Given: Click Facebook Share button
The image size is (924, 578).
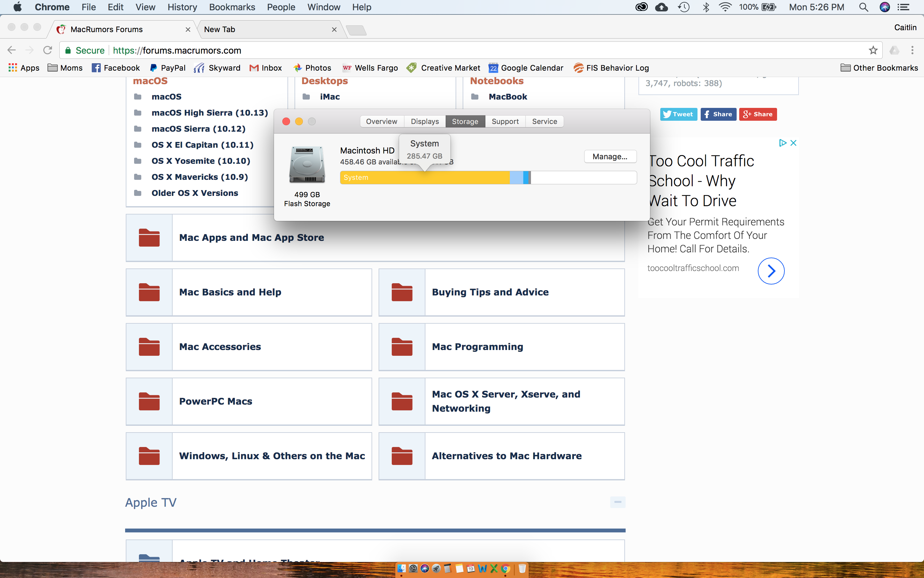Looking at the screenshot, I should click(x=718, y=114).
